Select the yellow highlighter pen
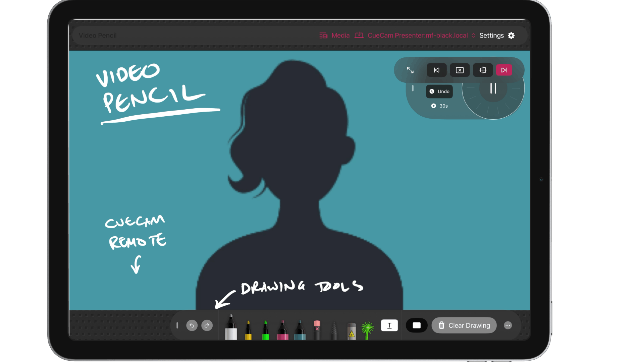644x362 pixels. (248, 330)
